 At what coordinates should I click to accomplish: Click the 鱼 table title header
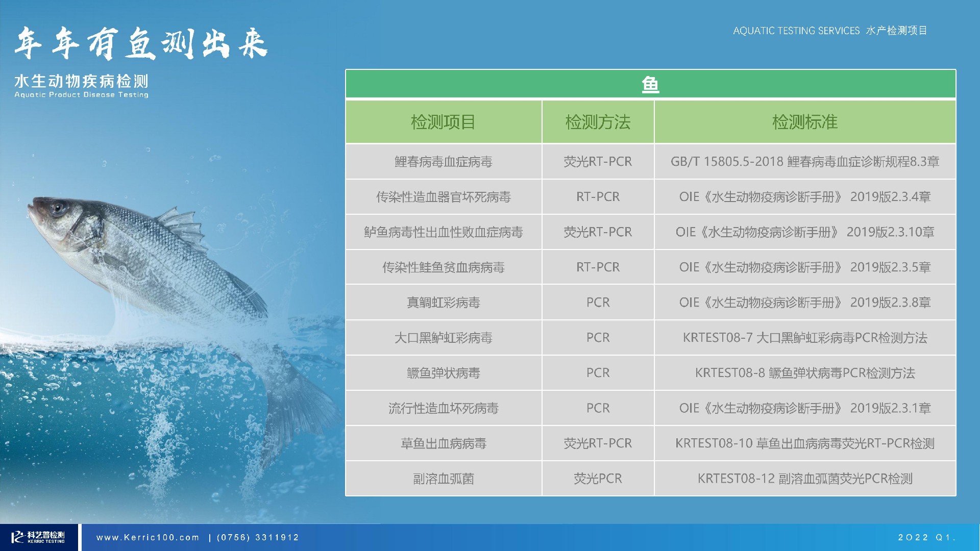click(650, 84)
